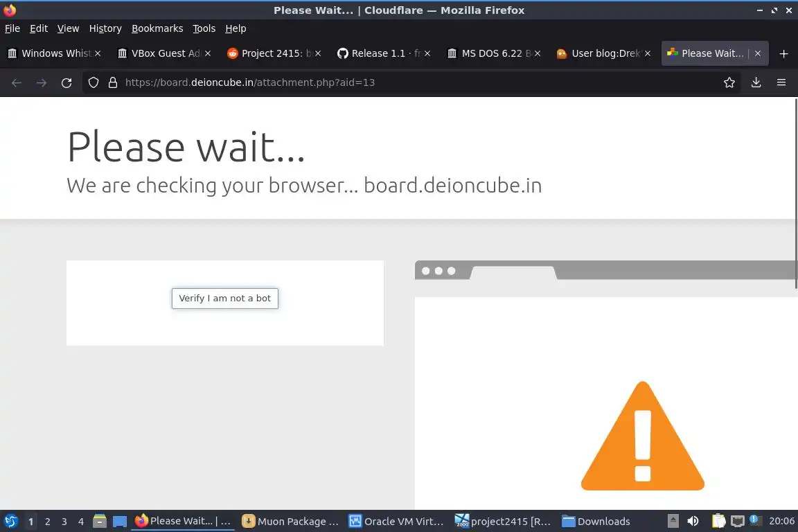The image size is (798, 532).
Task: Open the Tools menu
Action: click(204, 28)
